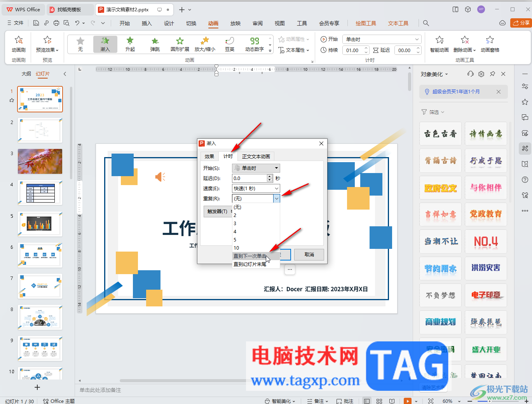
Task: Select repeat option 10 in list
Action: click(256, 248)
